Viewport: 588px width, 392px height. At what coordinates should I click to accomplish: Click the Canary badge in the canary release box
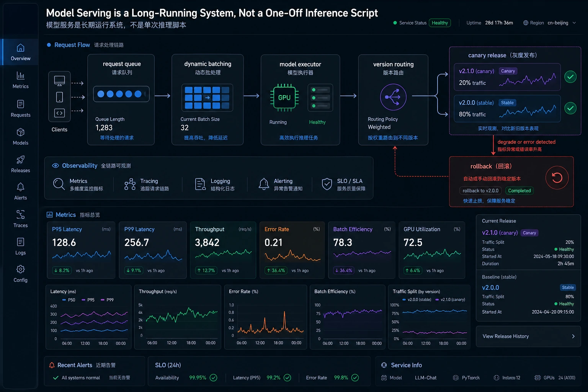coord(508,71)
